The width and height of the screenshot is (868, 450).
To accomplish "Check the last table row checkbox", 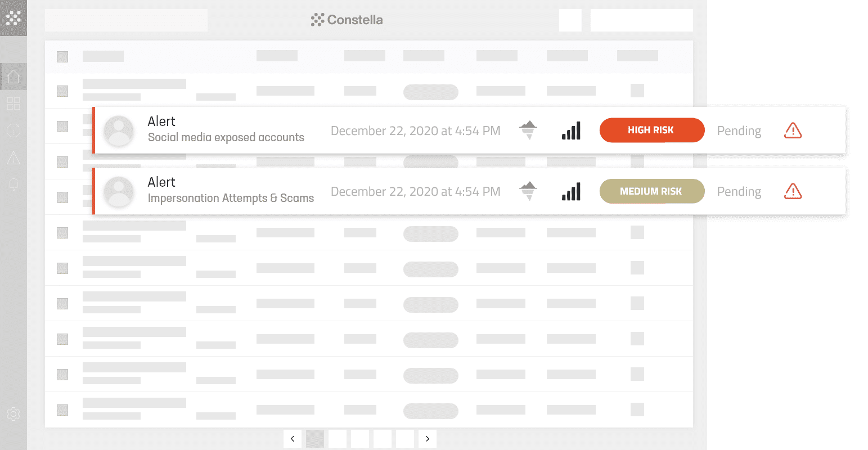I will point(62,410).
